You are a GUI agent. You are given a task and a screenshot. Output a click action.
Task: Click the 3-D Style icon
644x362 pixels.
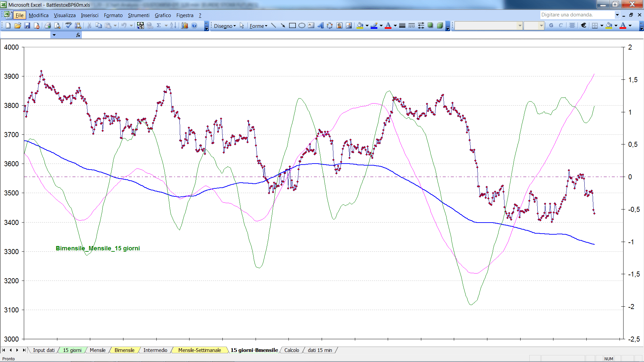[x=440, y=25]
